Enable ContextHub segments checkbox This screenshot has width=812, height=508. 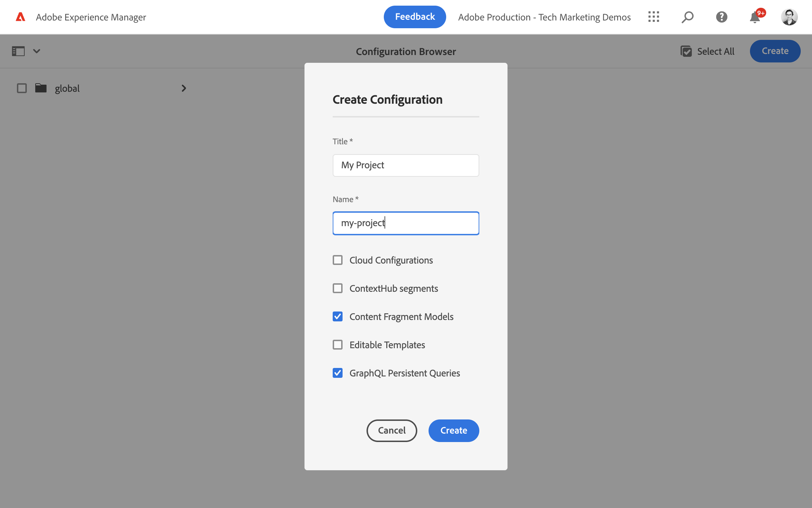[x=338, y=289]
